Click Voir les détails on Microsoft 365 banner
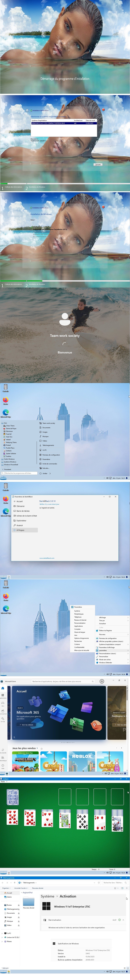The image size is (130, 980). (26, 725)
